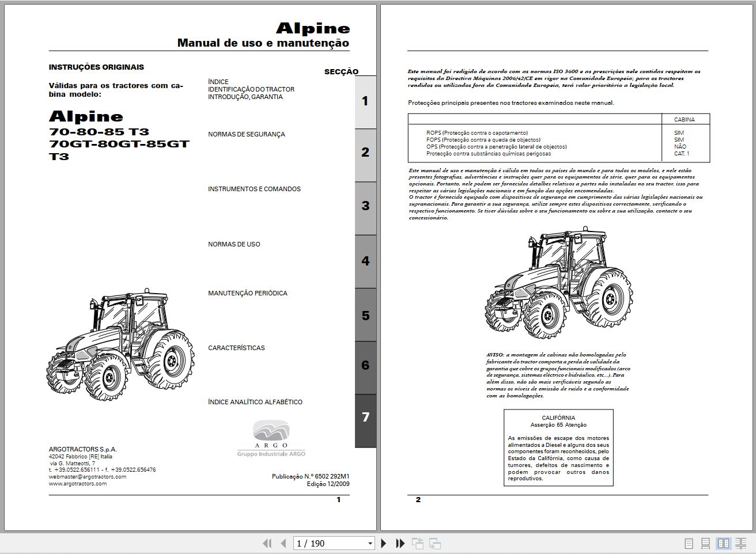
Task: Go to the first page
Action: click(267, 543)
